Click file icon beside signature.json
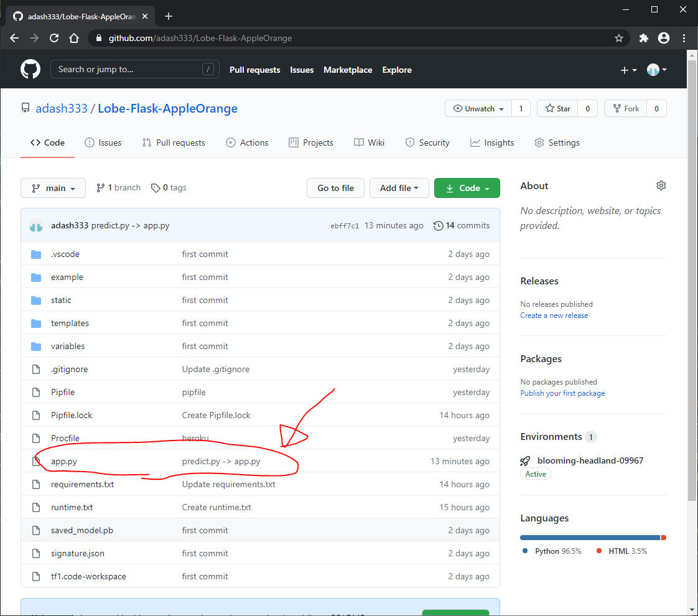The width and height of the screenshot is (698, 616). pos(36,553)
